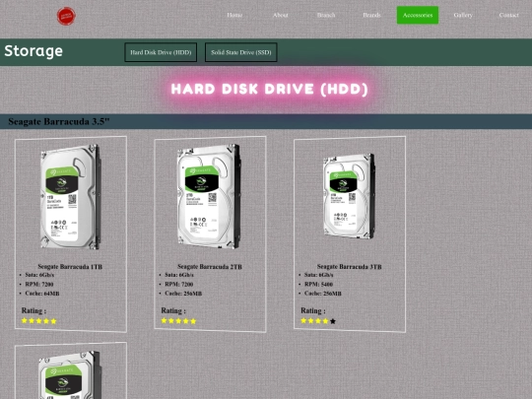Click the Seagate Barracuda 3TB title
The width and height of the screenshot is (532, 399).
coord(350,267)
